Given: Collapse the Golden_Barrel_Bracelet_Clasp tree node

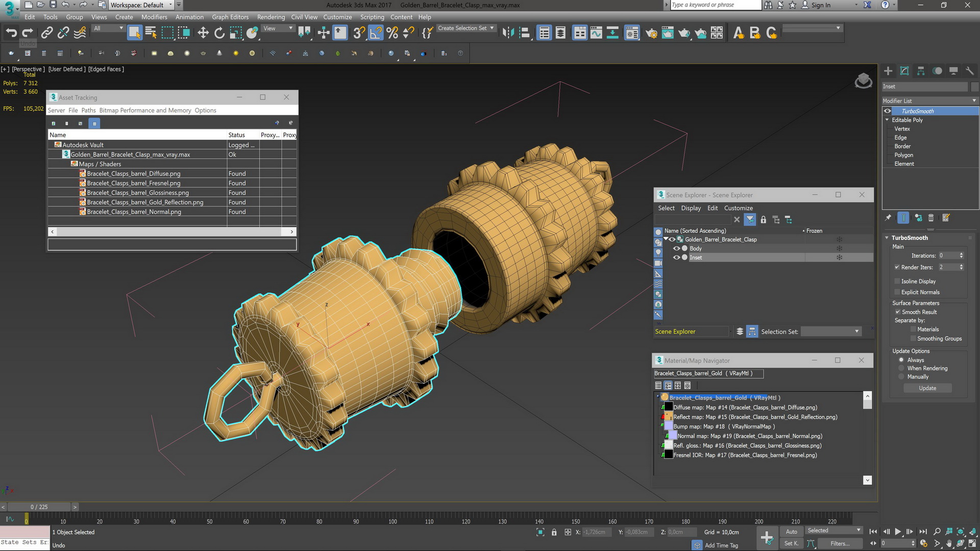Looking at the screenshot, I should 666,239.
